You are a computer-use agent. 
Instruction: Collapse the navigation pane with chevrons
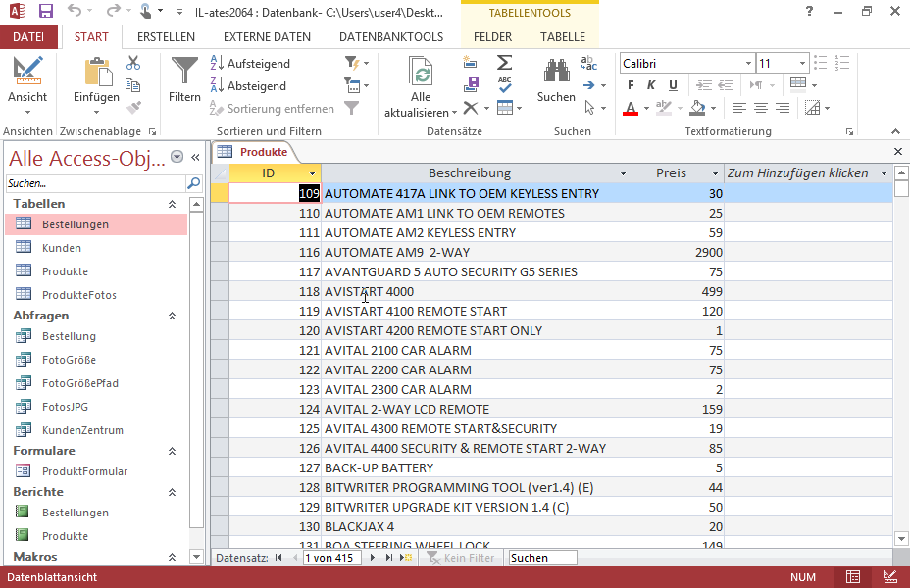(195, 157)
